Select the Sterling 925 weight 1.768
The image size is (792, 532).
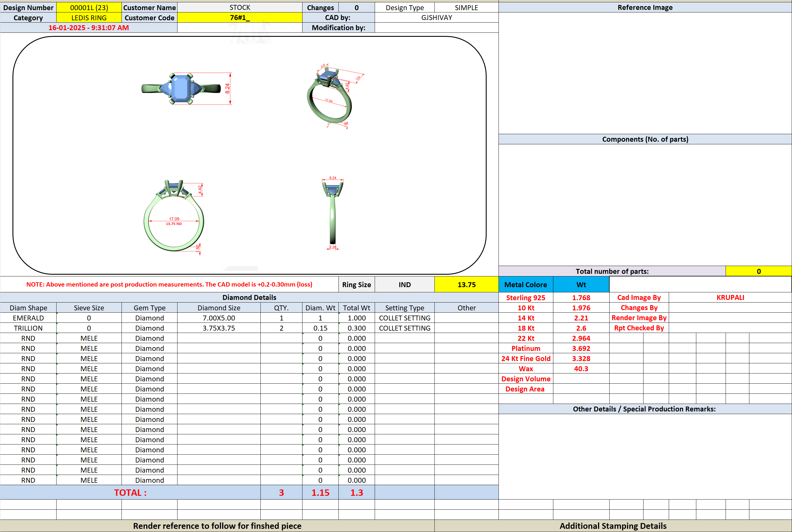[581, 298]
